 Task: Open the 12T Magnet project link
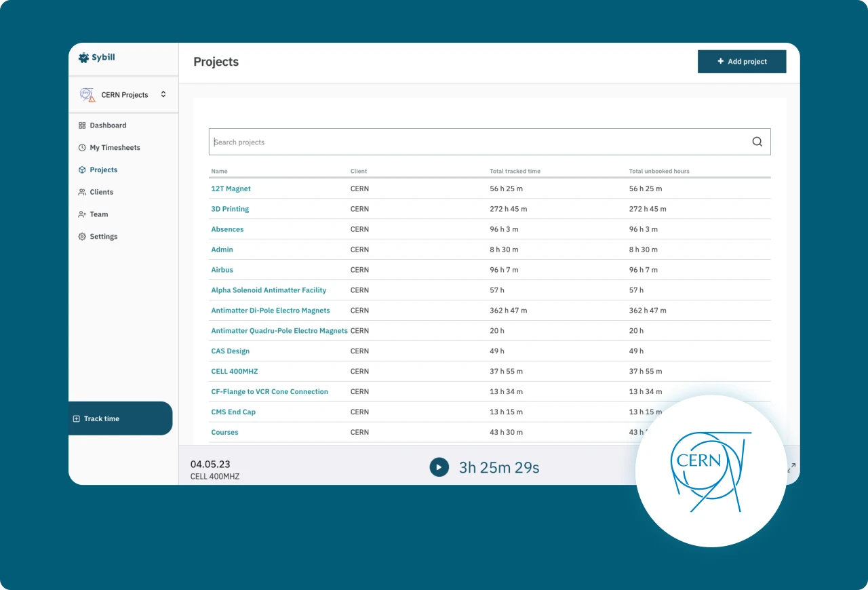click(x=231, y=189)
